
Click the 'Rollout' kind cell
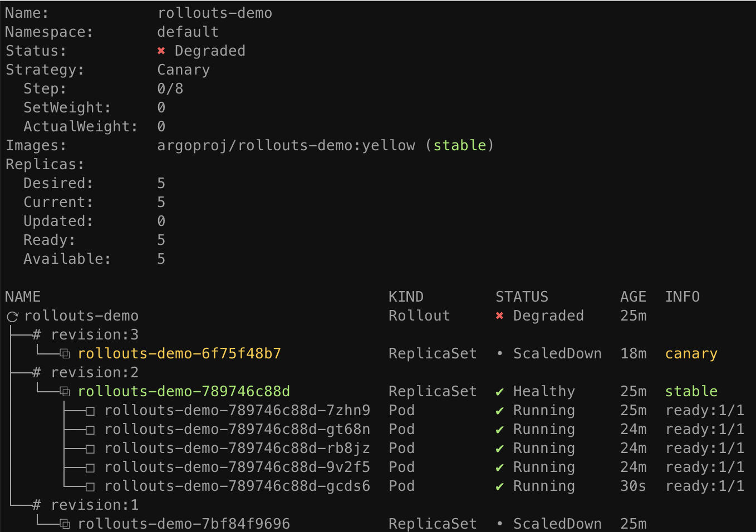[x=419, y=316]
